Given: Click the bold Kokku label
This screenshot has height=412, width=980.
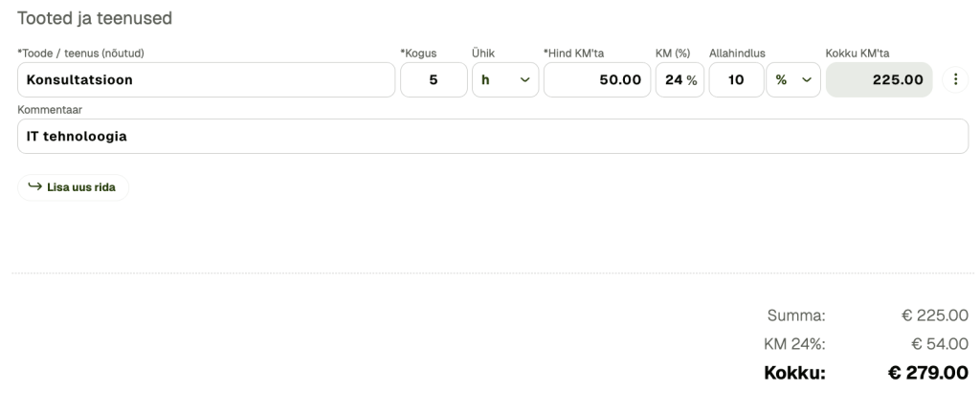Looking at the screenshot, I should click(x=794, y=372).
